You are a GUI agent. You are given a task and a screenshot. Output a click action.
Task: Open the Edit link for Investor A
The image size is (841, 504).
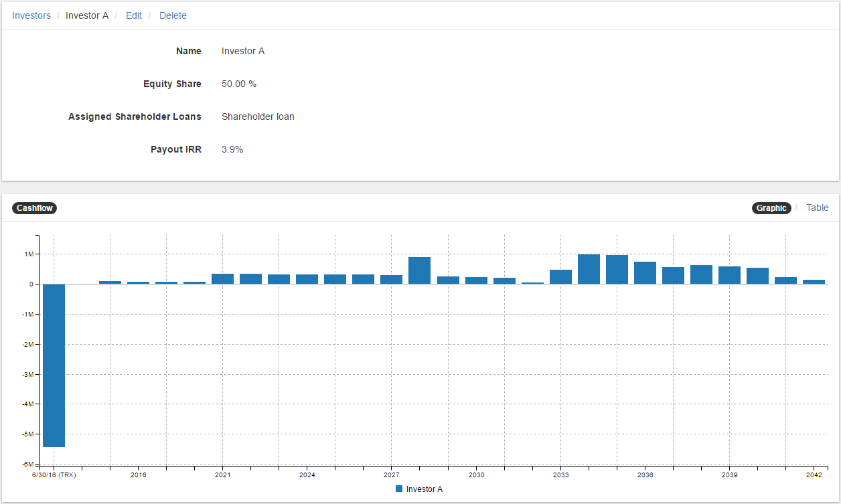pos(134,15)
